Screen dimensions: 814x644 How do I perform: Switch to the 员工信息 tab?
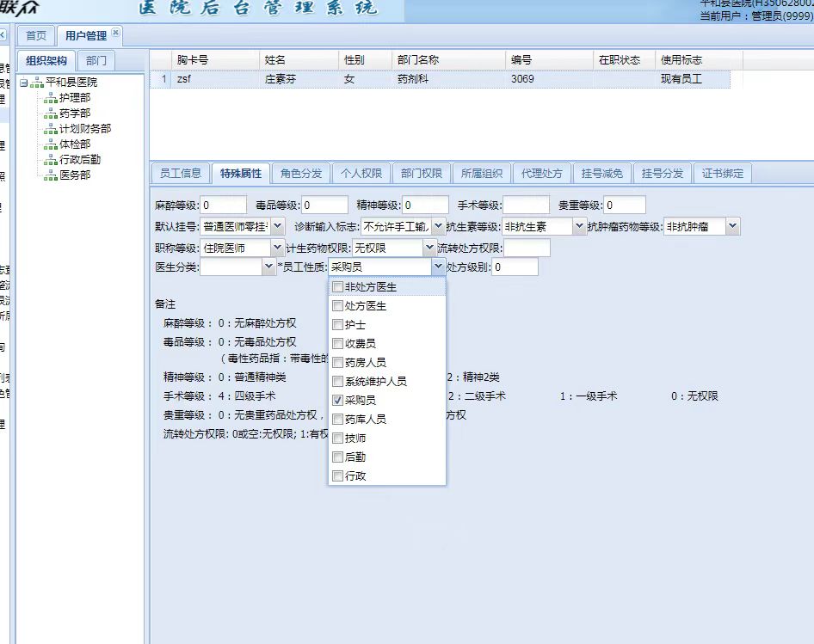[x=181, y=174]
